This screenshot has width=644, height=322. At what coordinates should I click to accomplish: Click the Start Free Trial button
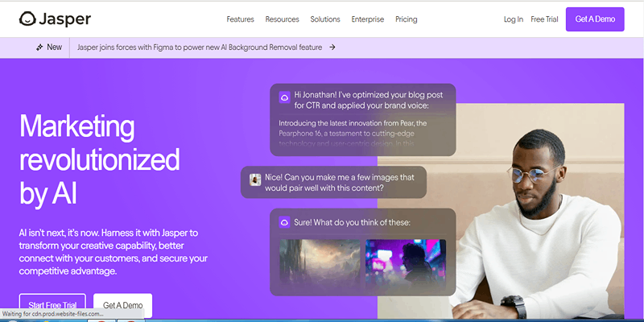tap(52, 305)
